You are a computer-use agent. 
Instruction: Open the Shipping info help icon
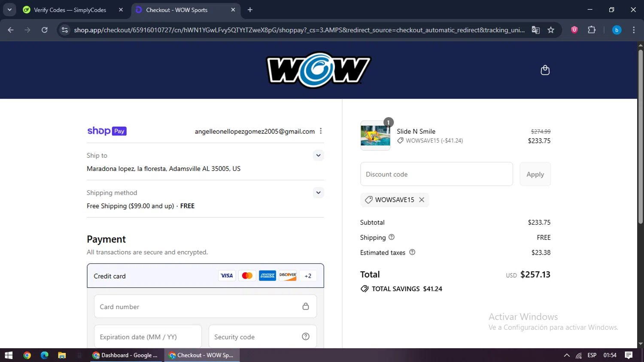click(392, 237)
